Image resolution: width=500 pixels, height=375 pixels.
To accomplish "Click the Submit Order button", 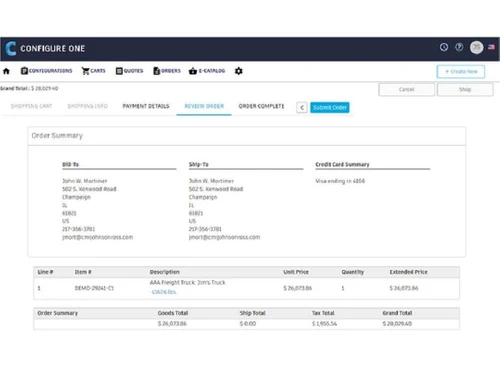I will click(330, 107).
